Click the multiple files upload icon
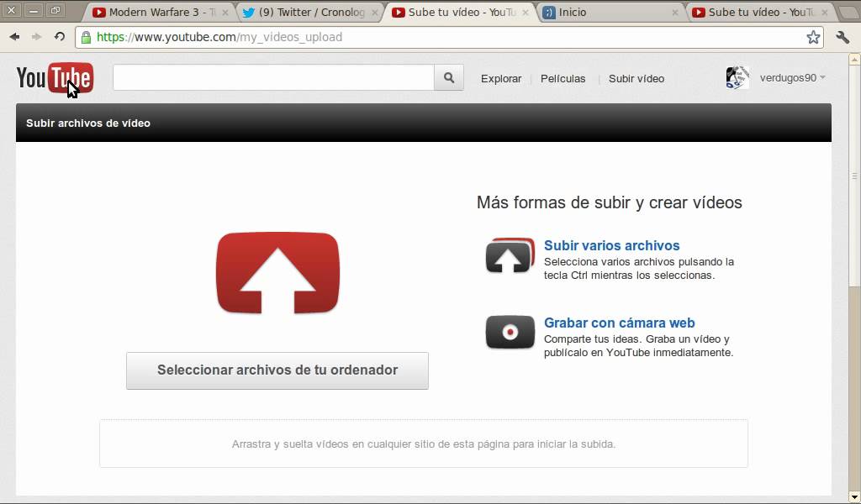This screenshot has height=504, width=861. (x=510, y=255)
